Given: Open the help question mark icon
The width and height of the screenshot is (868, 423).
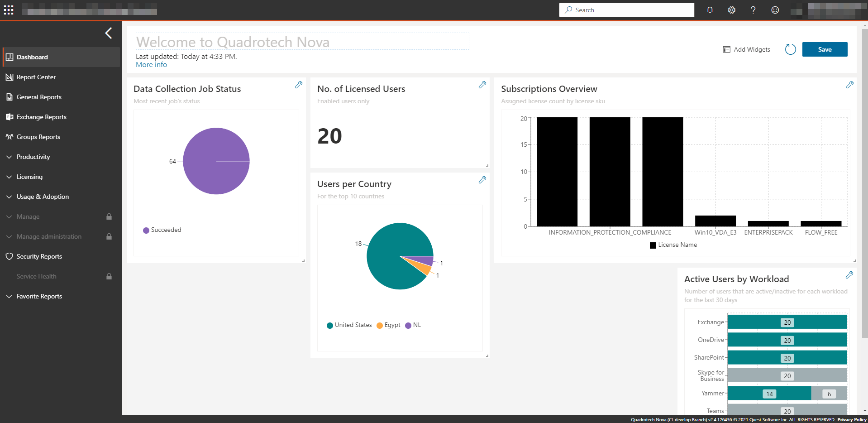Looking at the screenshot, I should [x=753, y=10].
